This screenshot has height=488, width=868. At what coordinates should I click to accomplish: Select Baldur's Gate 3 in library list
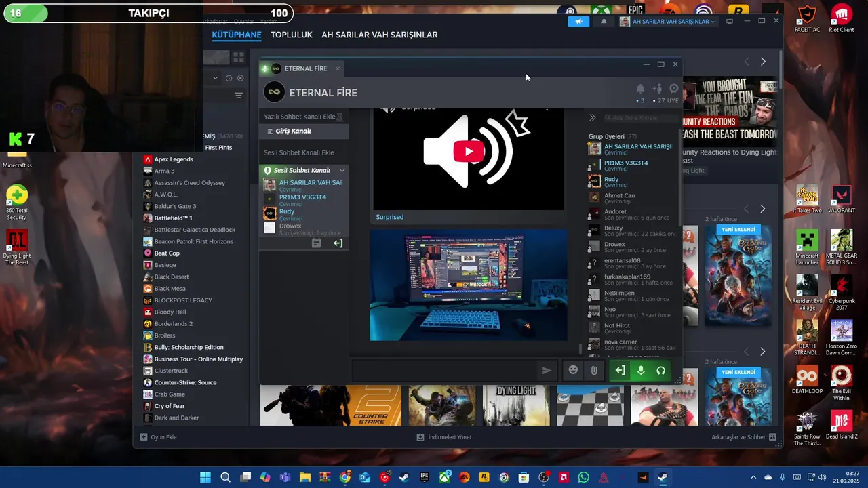[x=175, y=206]
